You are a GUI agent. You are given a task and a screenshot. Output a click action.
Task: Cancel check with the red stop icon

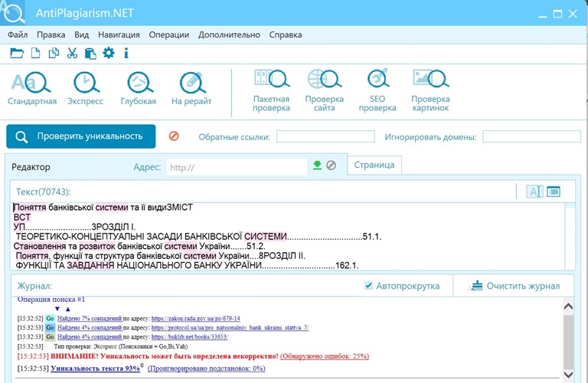coord(174,136)
